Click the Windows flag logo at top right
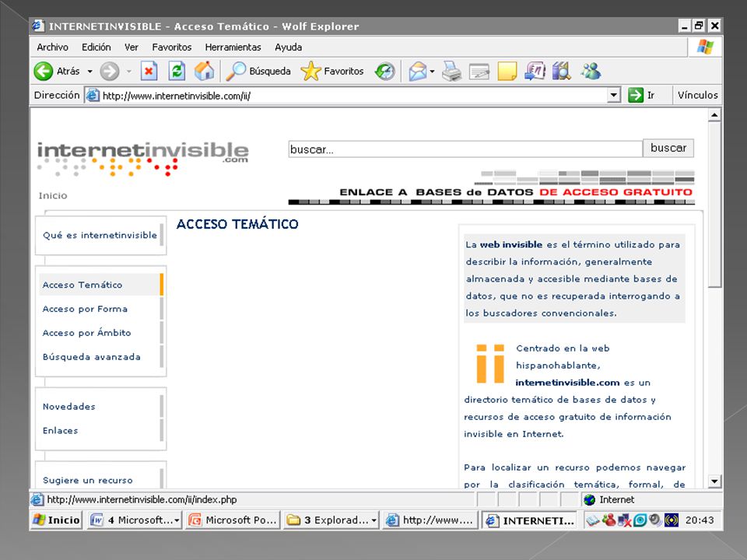Screen dimensions: 747x560 tap(705, 47)
